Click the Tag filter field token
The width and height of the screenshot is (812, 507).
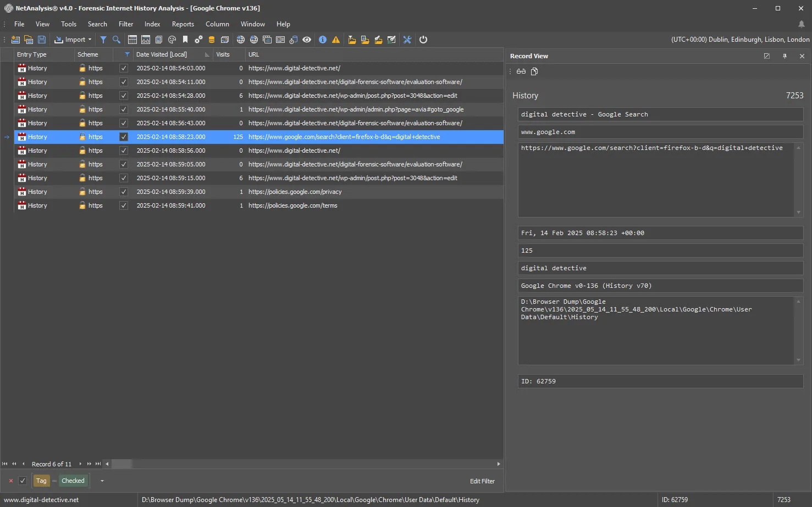(41, 481)
